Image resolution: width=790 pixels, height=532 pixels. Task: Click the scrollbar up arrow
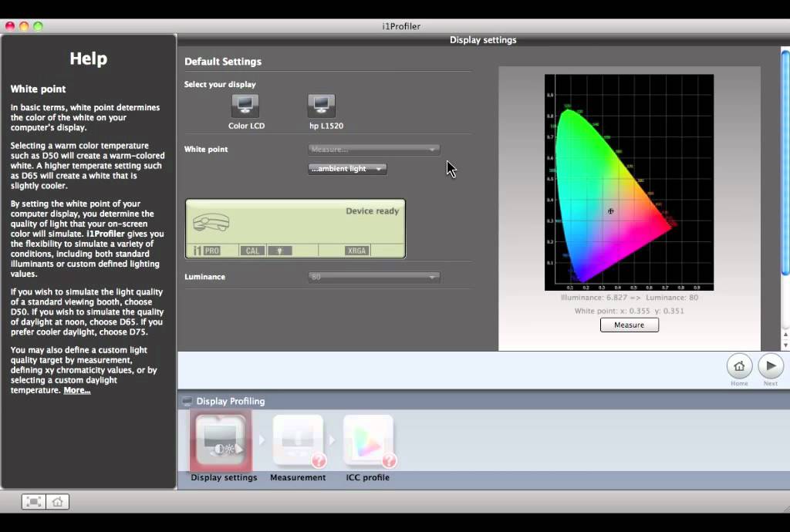click(785, 335)
